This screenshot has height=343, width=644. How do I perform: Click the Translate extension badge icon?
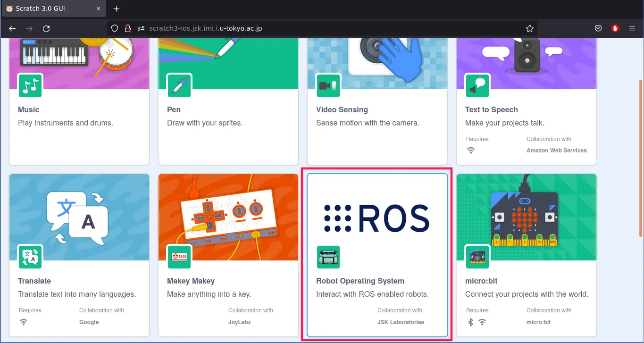(x=30, y=257)
